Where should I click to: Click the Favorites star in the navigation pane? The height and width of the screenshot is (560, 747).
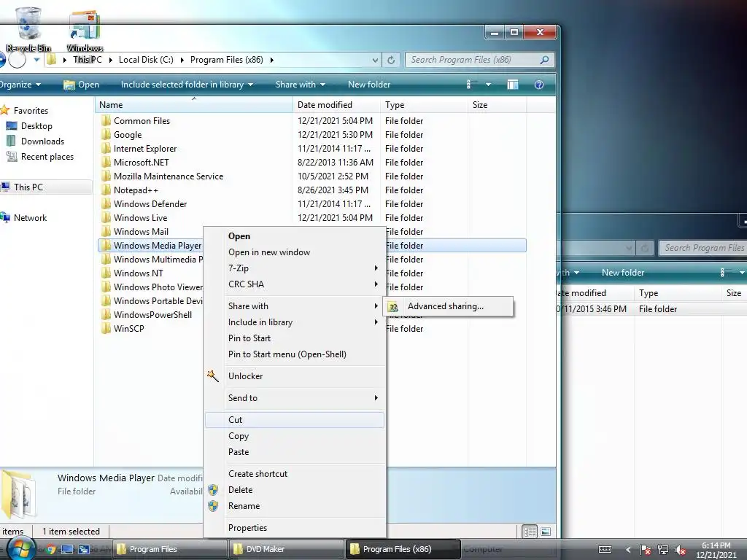coord(5,111)
